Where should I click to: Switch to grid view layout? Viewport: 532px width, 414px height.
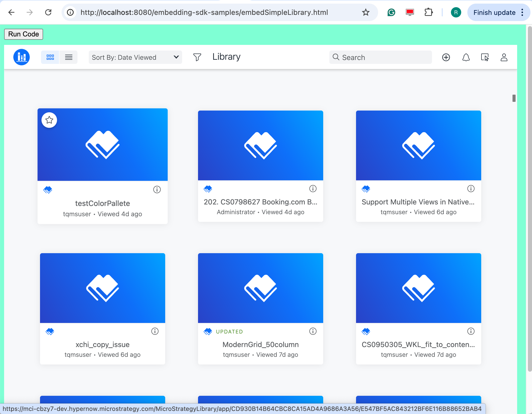pos(50,57)
